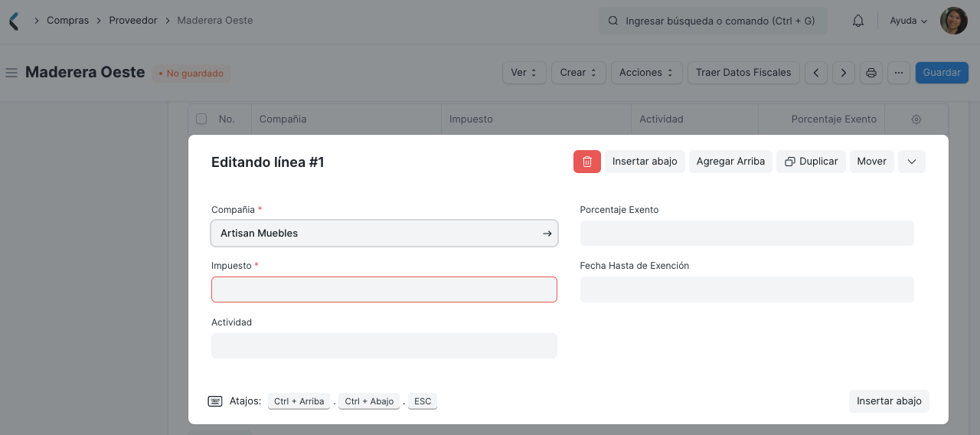
Task: Click the Actividad field
Action: click(384, 345)
